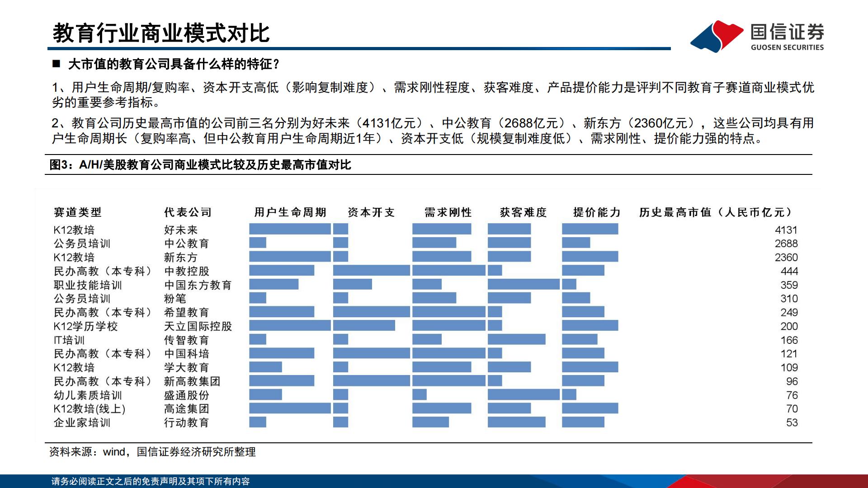The width and height of the screenshot is (868, 488).
Task: Select the 代表公司 column header
Action: click(x=188, y=212)
